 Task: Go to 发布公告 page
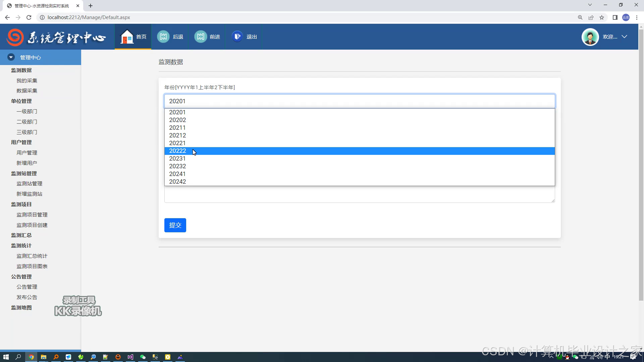[x=27, y=297]
